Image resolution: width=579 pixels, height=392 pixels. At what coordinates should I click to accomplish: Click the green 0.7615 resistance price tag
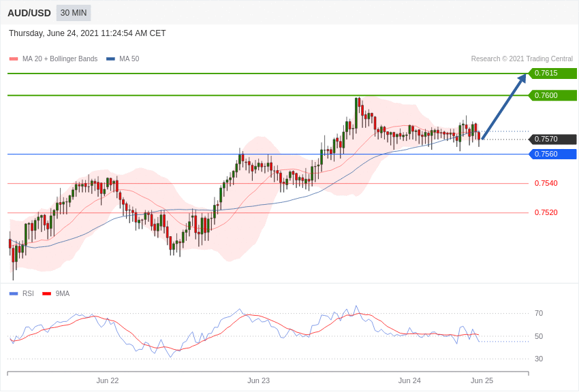coord(553,73)
